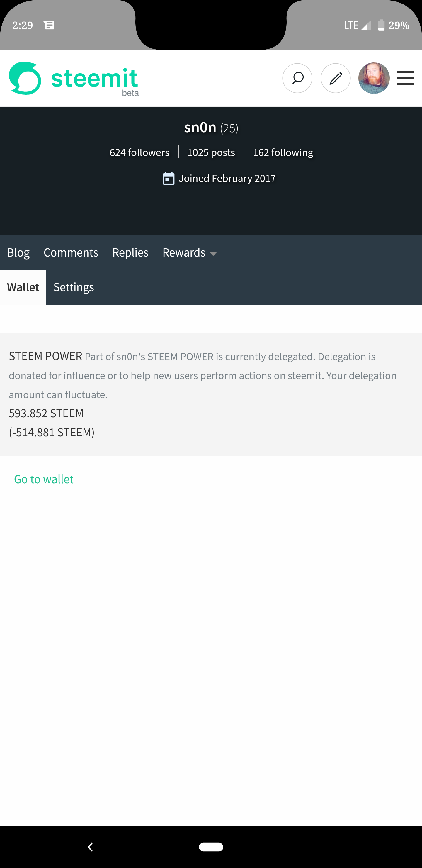Image resolution: width=422 pixels, height=868 pixels.
Task: Open the search magnifier icon
Action: tap(297, 78)
